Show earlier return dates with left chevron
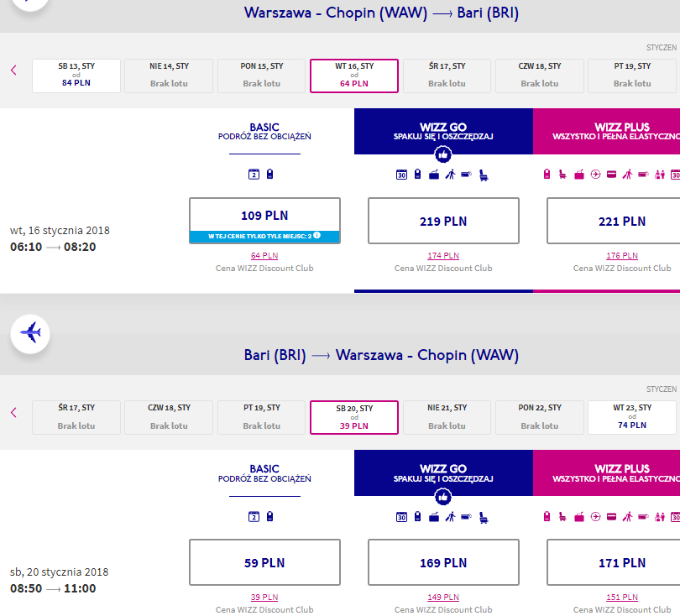This screenshot has height=616, width=680. 14,412
